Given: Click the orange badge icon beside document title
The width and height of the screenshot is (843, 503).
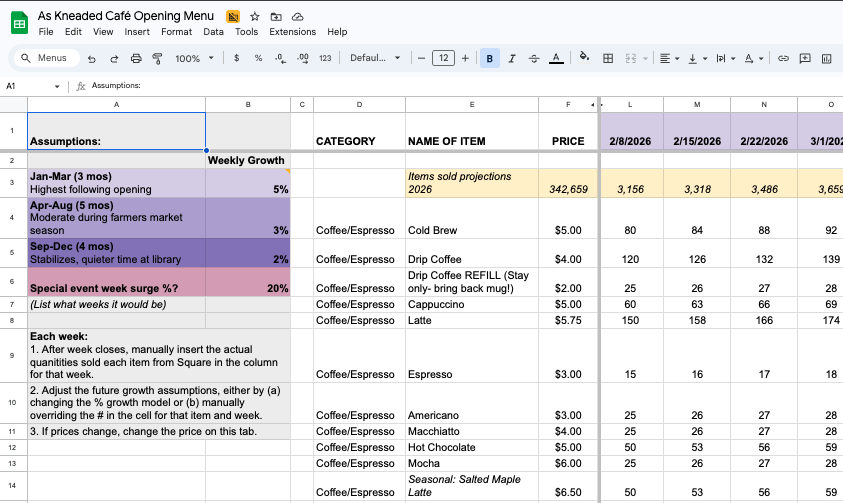Looking at the screenshot, I should [x=233, y=17].
